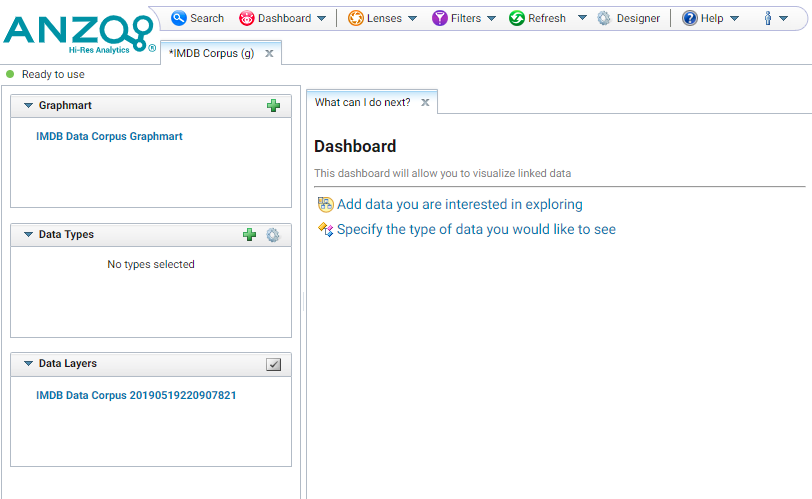
Task: Click the user profile person icon
Action: (x=768, y=18)
